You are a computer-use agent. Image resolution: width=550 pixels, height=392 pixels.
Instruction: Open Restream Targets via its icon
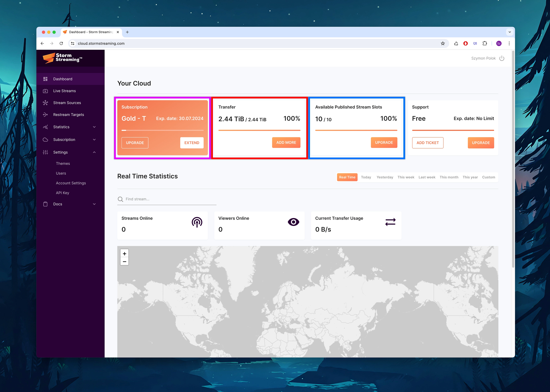pos(45,114)
